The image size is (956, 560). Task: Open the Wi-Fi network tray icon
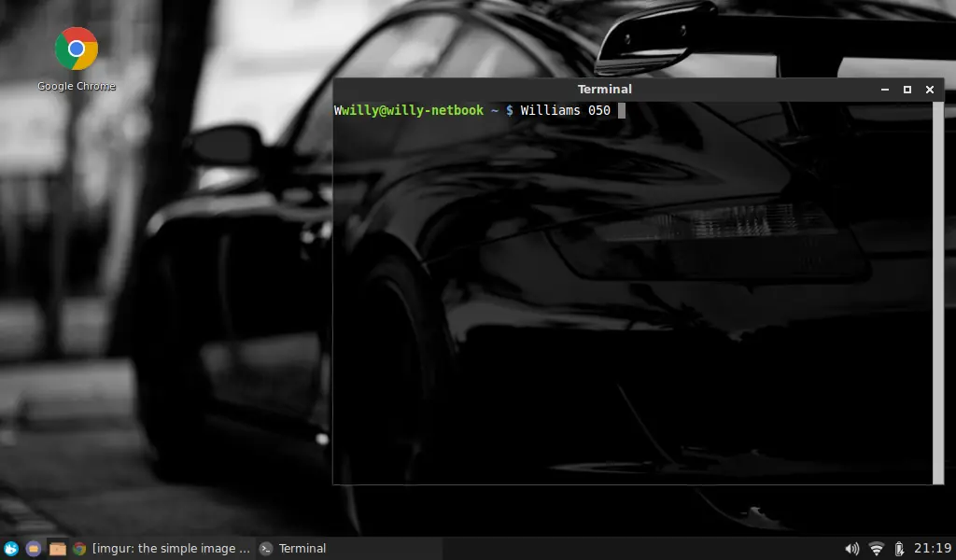tap(876, 549)
